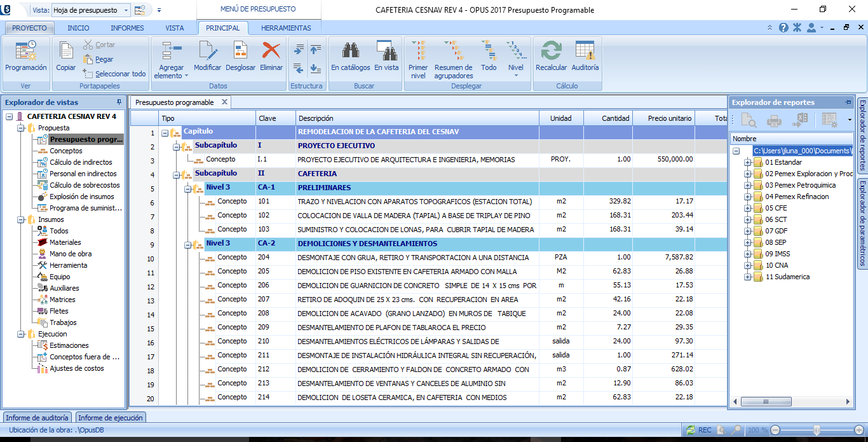Collapse the Propuesta tree node

click(x=21, y=128)
